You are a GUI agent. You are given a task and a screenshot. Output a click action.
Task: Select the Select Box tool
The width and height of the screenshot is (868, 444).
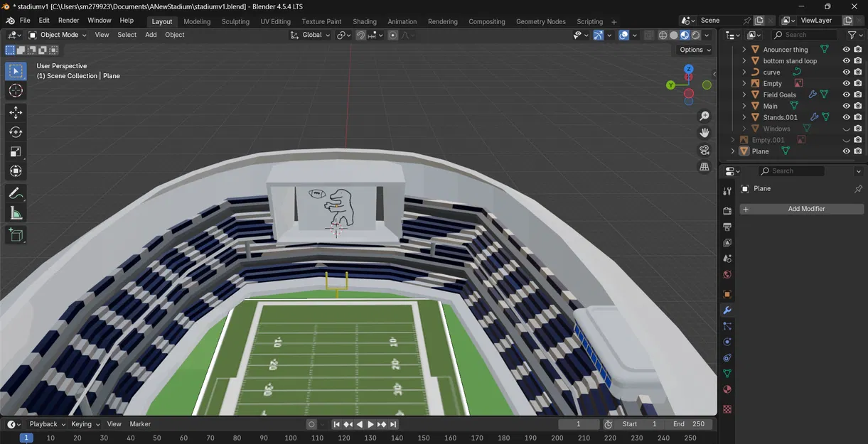[16, 71]
